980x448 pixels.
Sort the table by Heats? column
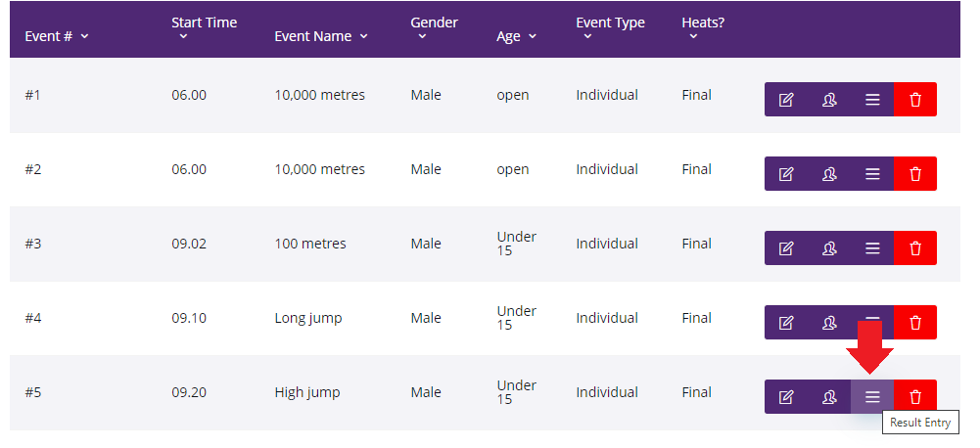click(703, 28)
